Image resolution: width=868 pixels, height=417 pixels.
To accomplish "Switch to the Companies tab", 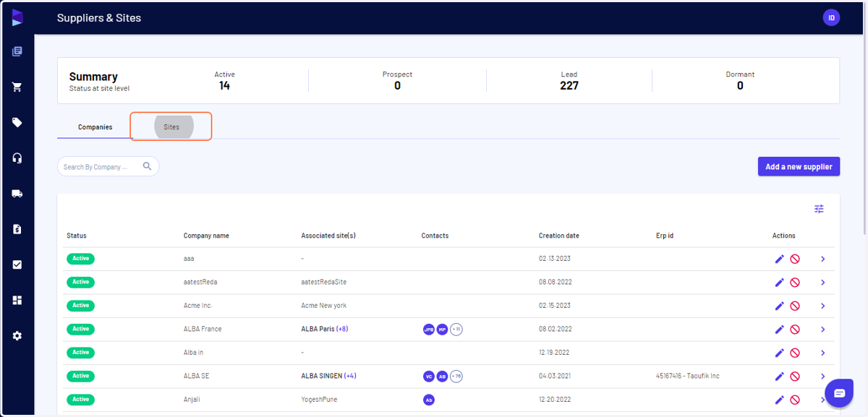I will click(95, 127).
